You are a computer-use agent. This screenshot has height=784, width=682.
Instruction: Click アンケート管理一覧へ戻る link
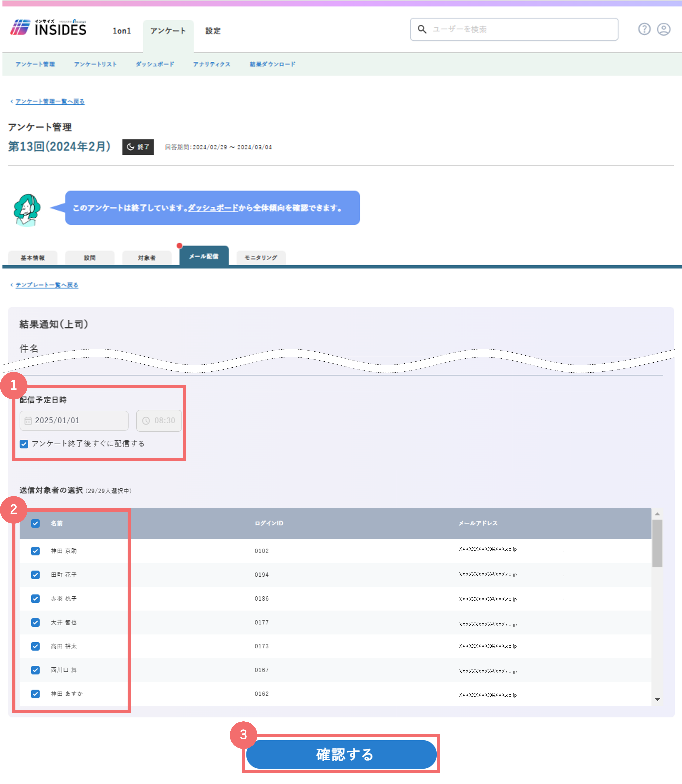(x=50, y=102)
